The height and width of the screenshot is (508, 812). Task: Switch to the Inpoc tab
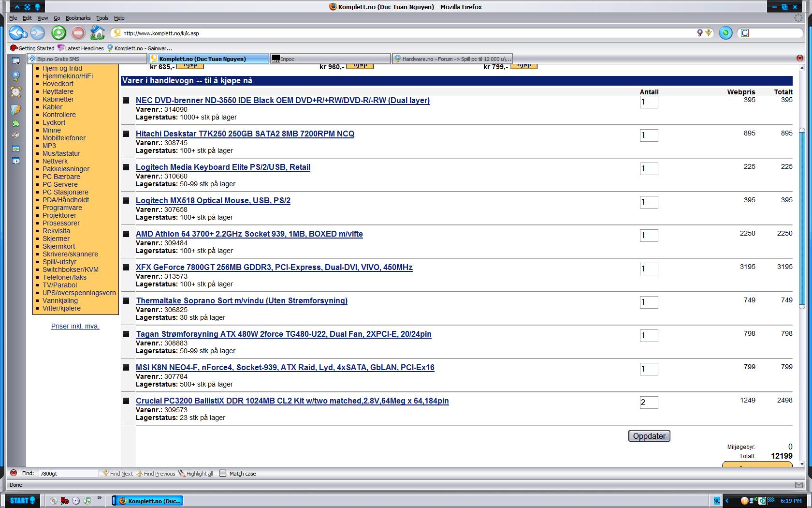(331, 59)
